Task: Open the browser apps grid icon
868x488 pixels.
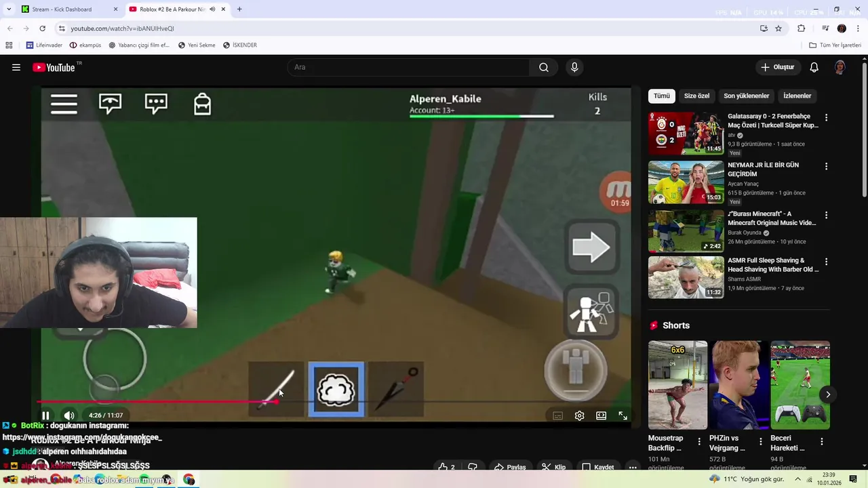Action: tap(9, 45)
